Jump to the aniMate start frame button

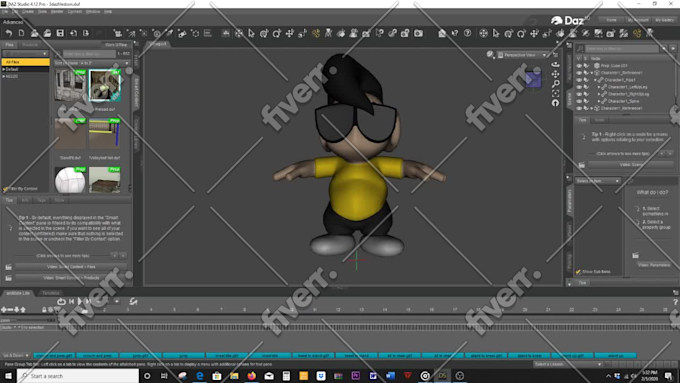tap(72, 301)
